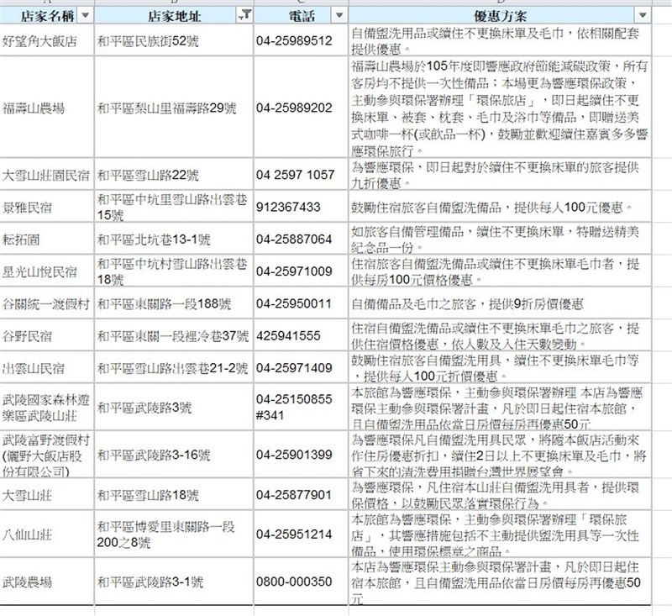Select address 和平區武陵路3號

(174, 408)
